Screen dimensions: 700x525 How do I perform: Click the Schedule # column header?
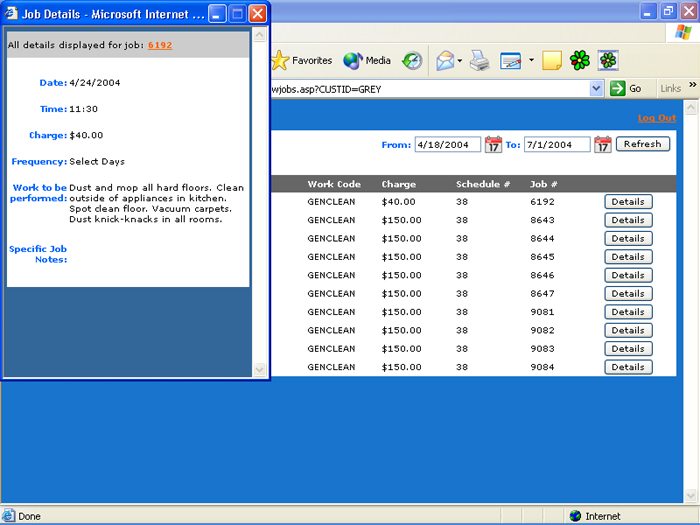pos(483,184)
